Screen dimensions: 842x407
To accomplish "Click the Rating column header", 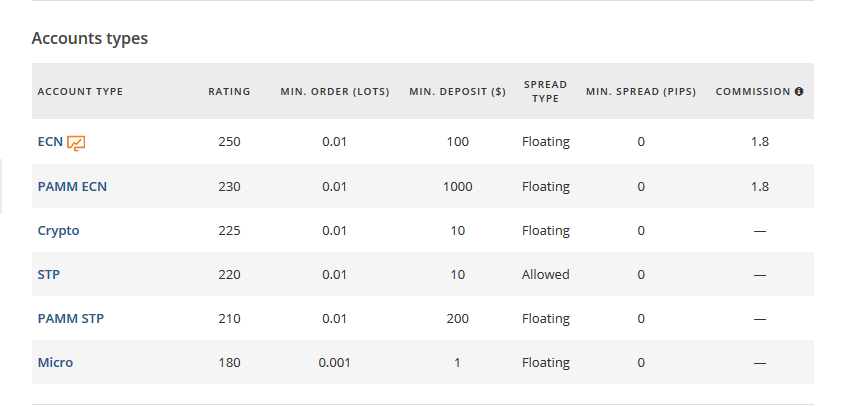I will click(x=229, y=91).
